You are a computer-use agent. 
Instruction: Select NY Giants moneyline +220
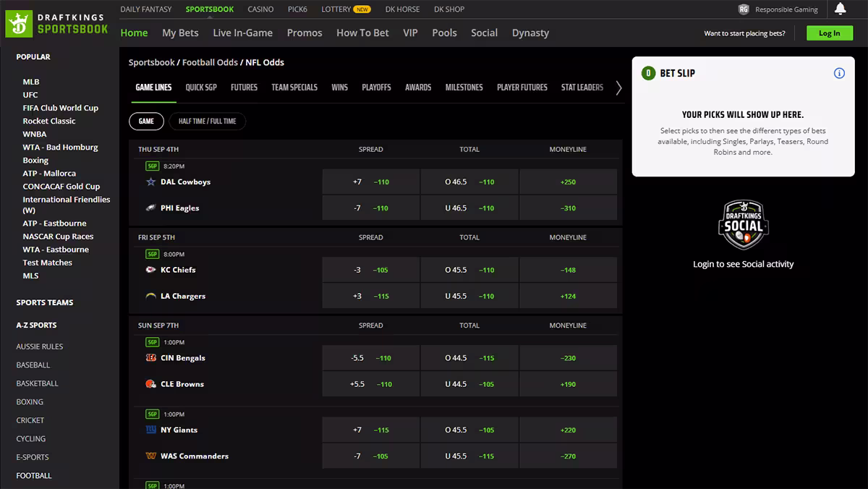click(x=568, y=430)
